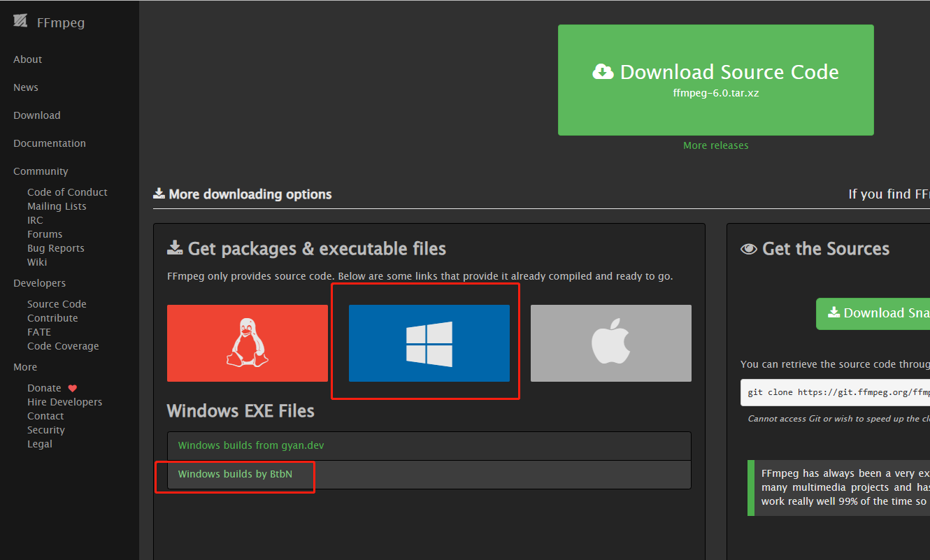Open the IRC link
This screenshot has width=930, height=560.
35,220
